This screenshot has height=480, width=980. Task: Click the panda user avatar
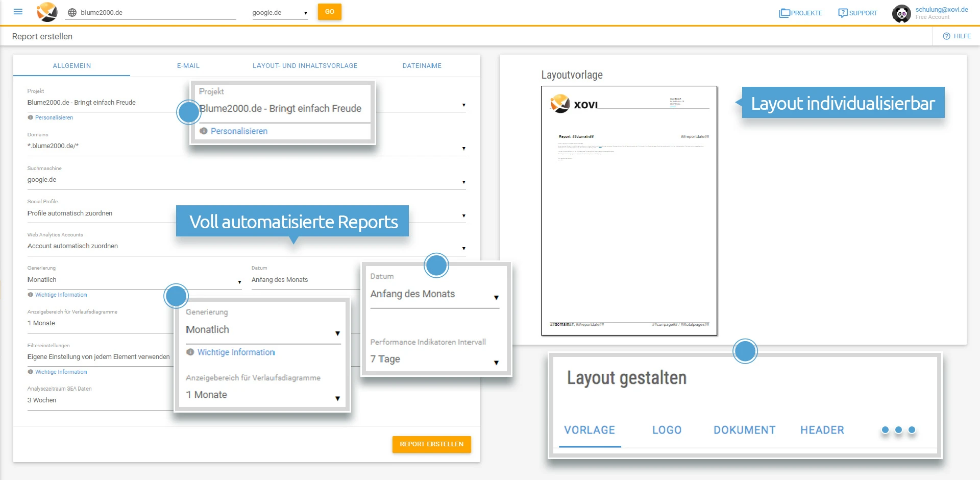[x=901, y=13]
